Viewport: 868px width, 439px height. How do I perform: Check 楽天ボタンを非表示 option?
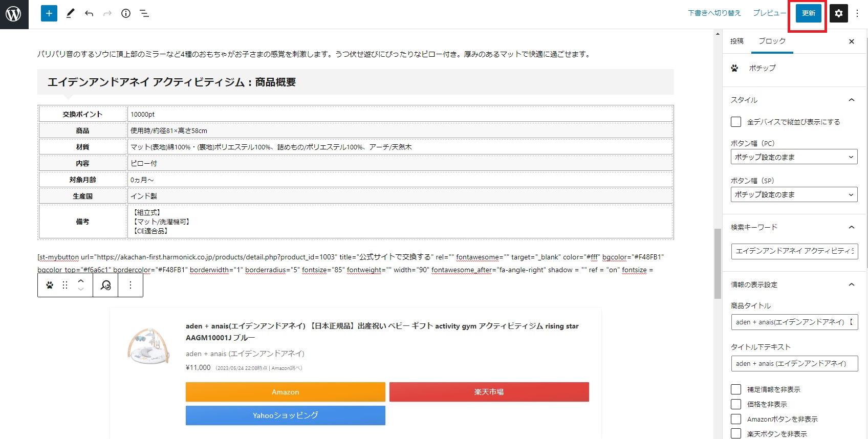736,434
